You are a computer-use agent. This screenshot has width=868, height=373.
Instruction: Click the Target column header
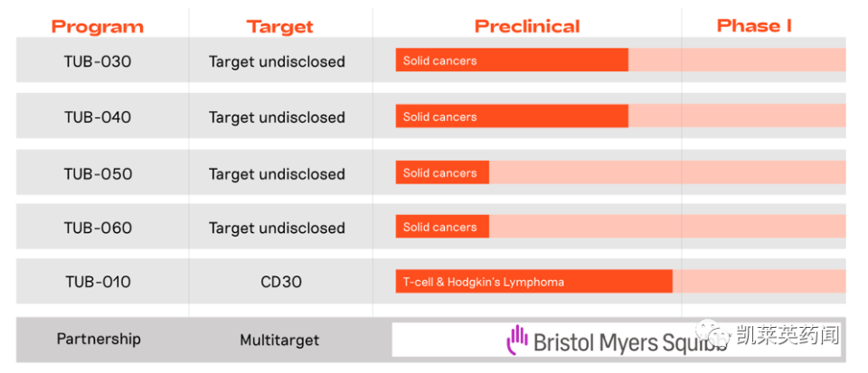tap(279, 26)
